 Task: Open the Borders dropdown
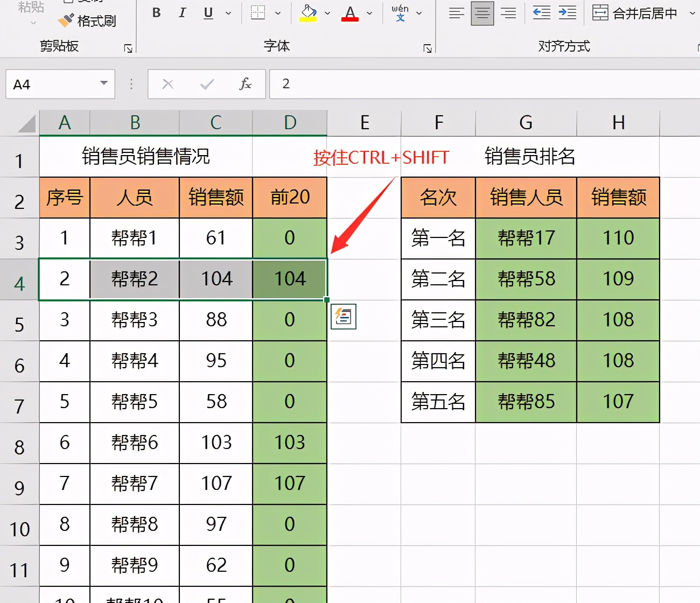tap(277, 13)
